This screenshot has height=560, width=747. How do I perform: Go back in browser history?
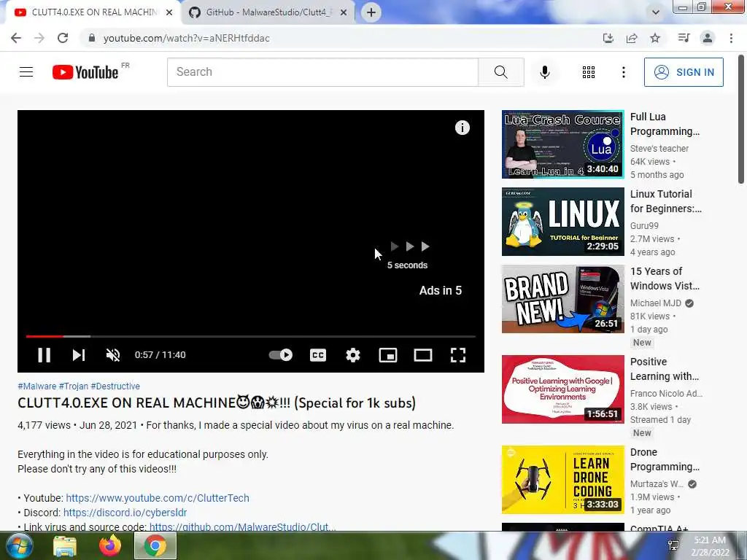pyautogui.click(x=16, y=38)
